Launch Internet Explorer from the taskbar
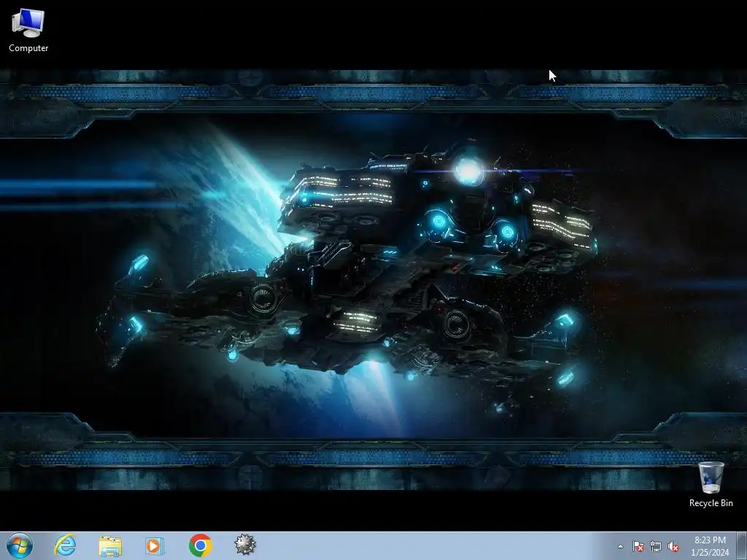Screen dimensions: 747x560 (x=65, y=545)
